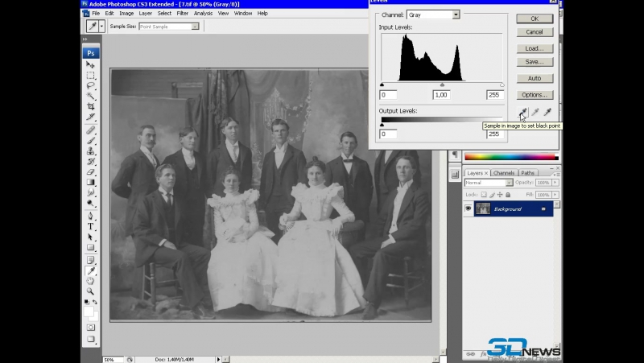Select the Gradient tool
The image size is (644, 363).
pos(90,182)
